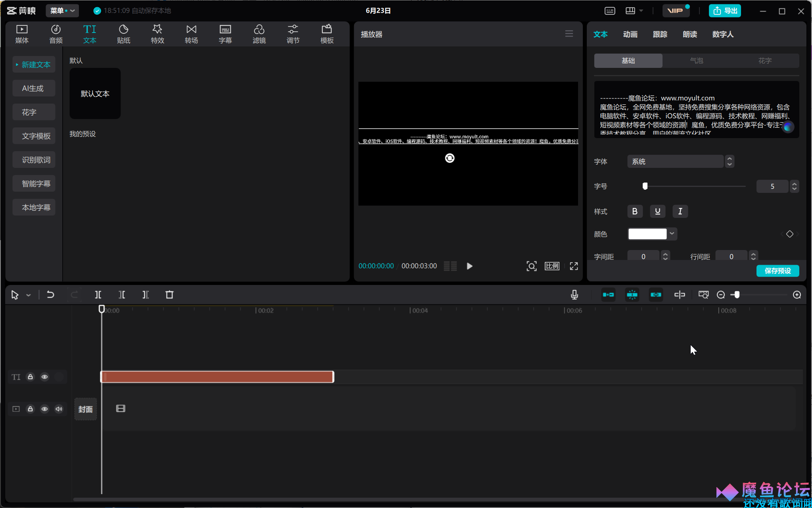Open 文字模板 text templates
Screen dimensions: 812x508
(33, 136)
